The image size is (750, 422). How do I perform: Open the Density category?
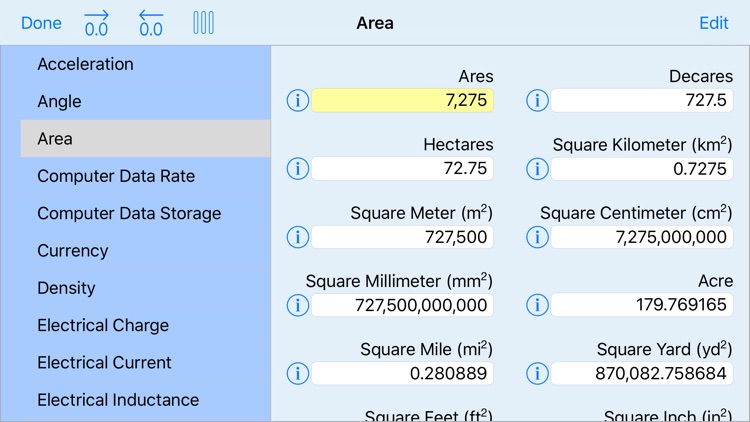click(x=145, y=288)
